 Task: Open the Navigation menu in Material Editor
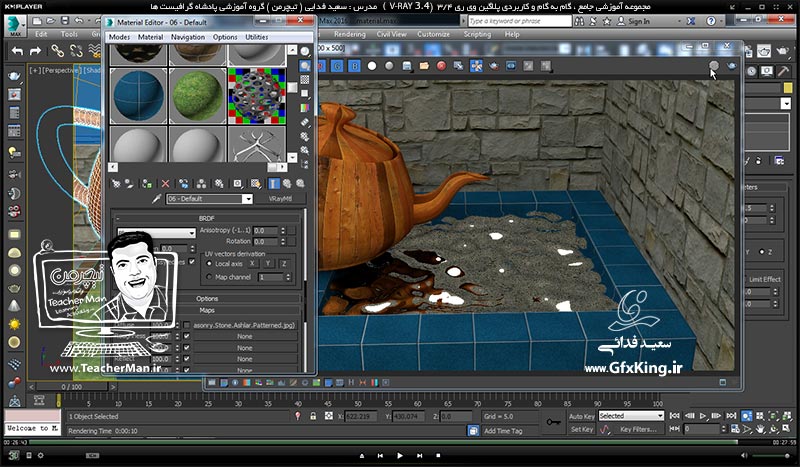pyautogui.click(x=188, y=37)
